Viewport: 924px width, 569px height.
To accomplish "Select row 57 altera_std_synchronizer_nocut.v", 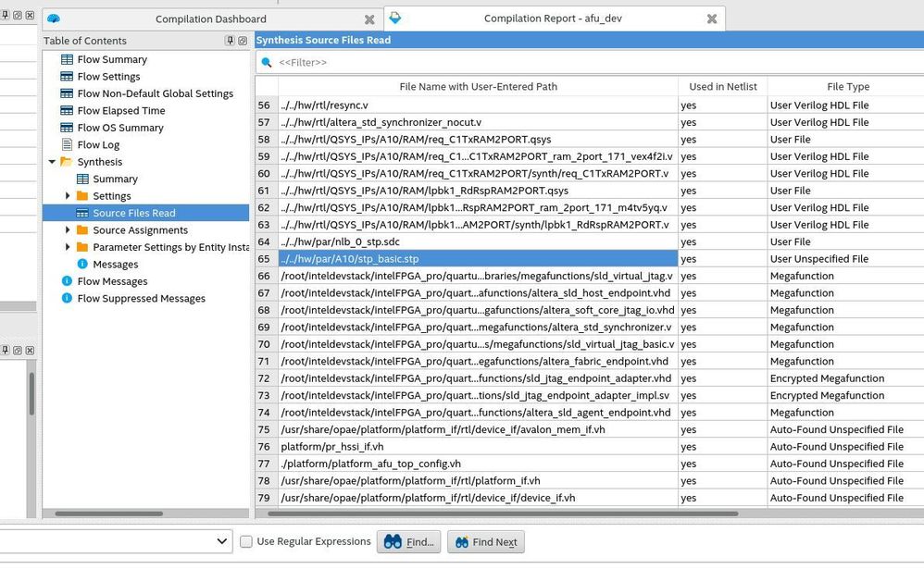I will 478,122.
